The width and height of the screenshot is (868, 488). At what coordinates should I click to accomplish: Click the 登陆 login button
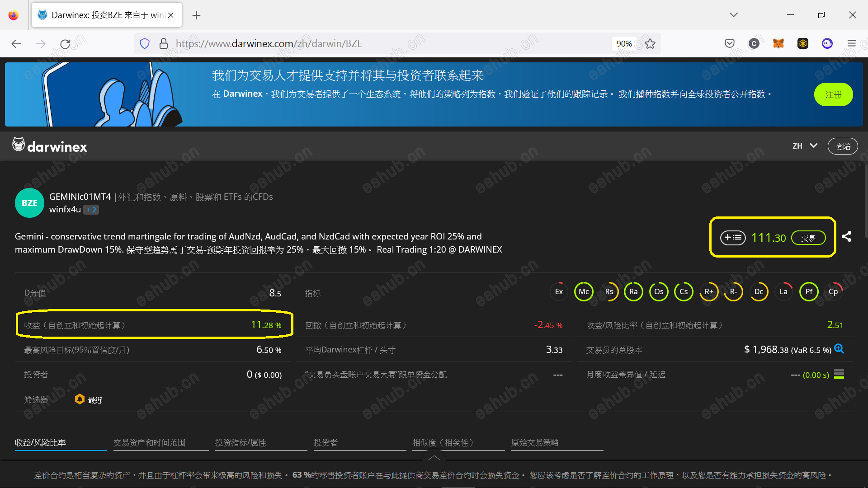pos(843,146)
